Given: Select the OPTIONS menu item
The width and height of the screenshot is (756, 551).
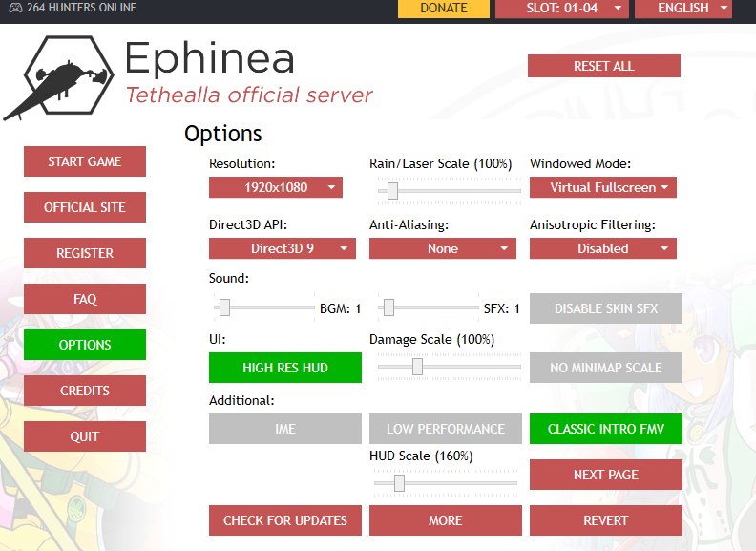Looking at the screenshot, I should click(x=85, y=345).
